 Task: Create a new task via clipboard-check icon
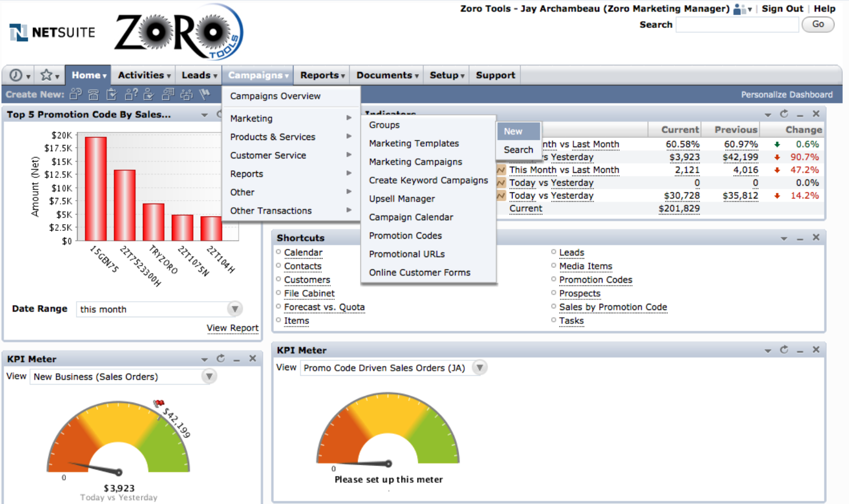pyautogui.click(x=112, y=94)
